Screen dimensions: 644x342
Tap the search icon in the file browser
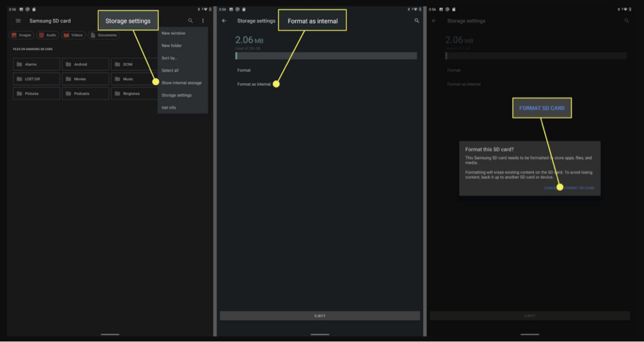(x=190, y=21)
